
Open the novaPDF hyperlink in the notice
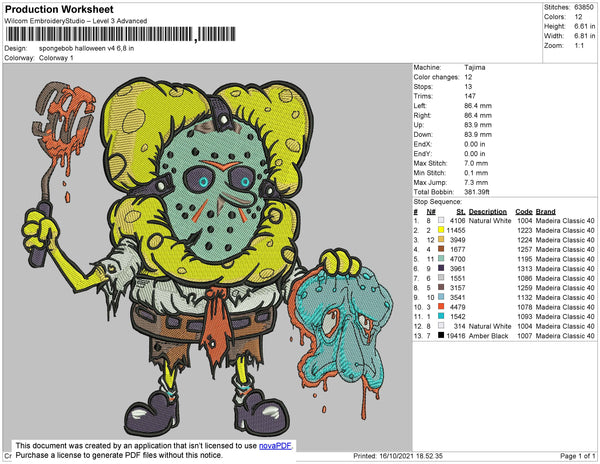tap(275, 446)
